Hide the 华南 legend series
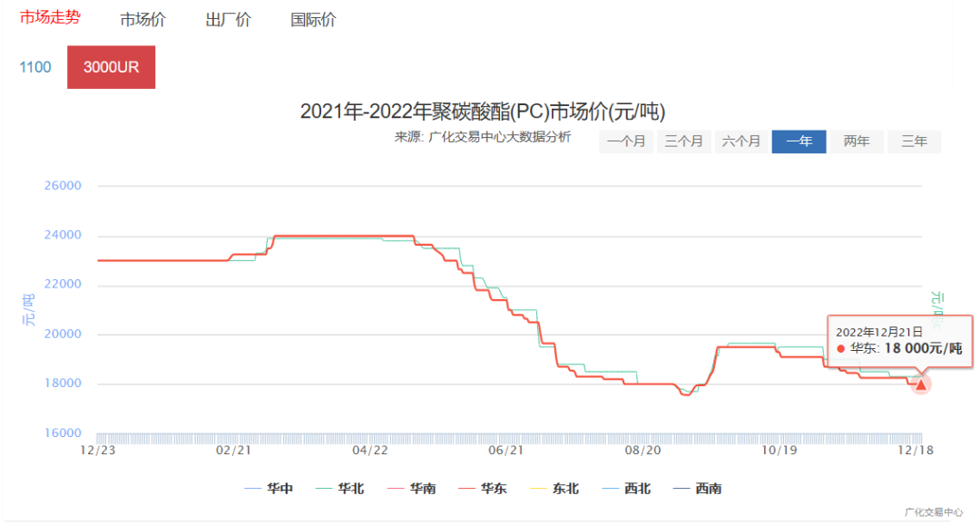 click(412, 489)
